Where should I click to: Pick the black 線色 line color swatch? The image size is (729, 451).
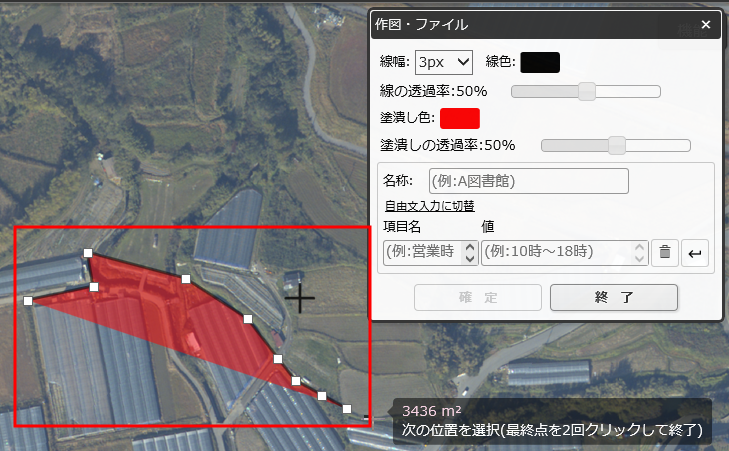[x=540, y=63]
